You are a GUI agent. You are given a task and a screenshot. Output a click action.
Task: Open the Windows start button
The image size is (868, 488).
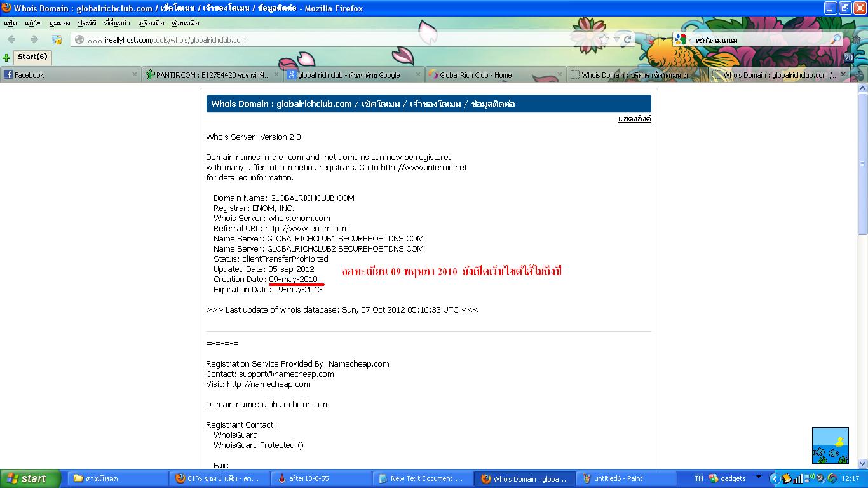pos(30,478)
